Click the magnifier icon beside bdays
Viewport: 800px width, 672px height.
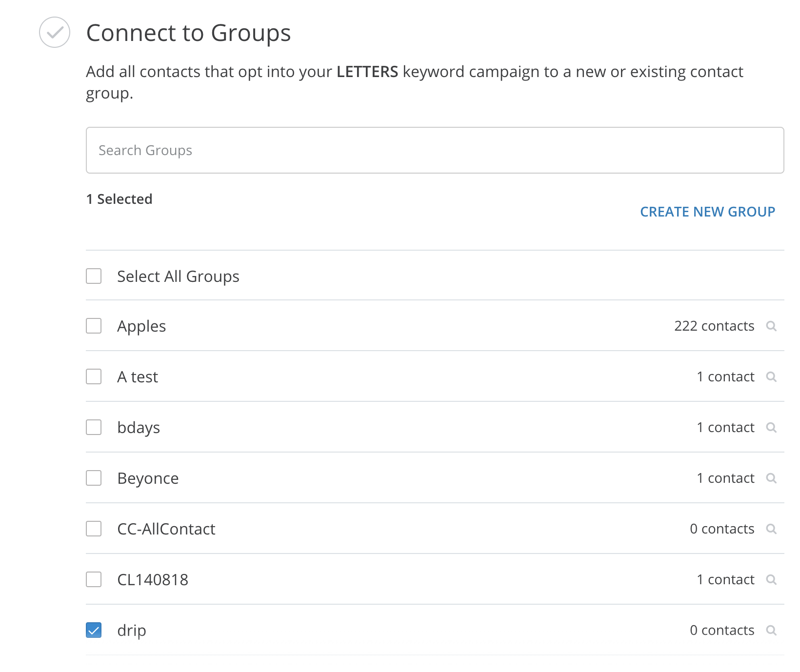pyautogui.click(x=771, y=427)
